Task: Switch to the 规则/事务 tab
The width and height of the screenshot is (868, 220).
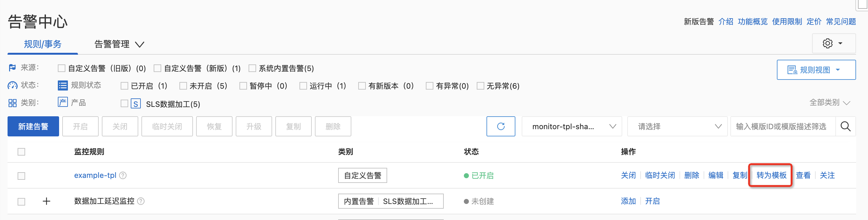Action: pos(42,44)
